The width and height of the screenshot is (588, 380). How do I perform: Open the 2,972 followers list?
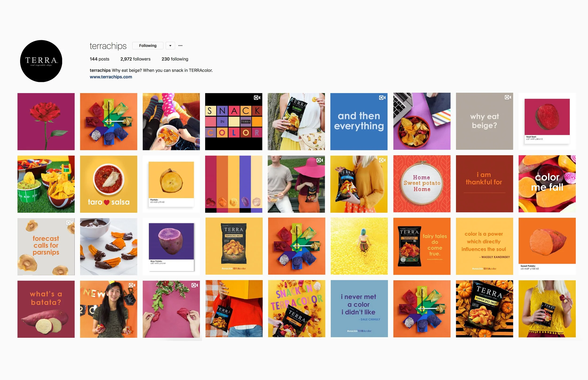(x=135, y=59)
